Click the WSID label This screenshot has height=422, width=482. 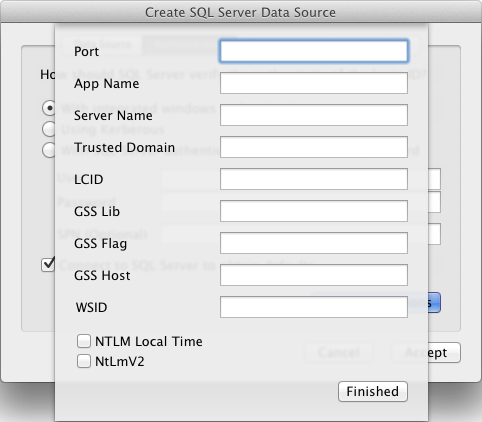click(91, 307)
